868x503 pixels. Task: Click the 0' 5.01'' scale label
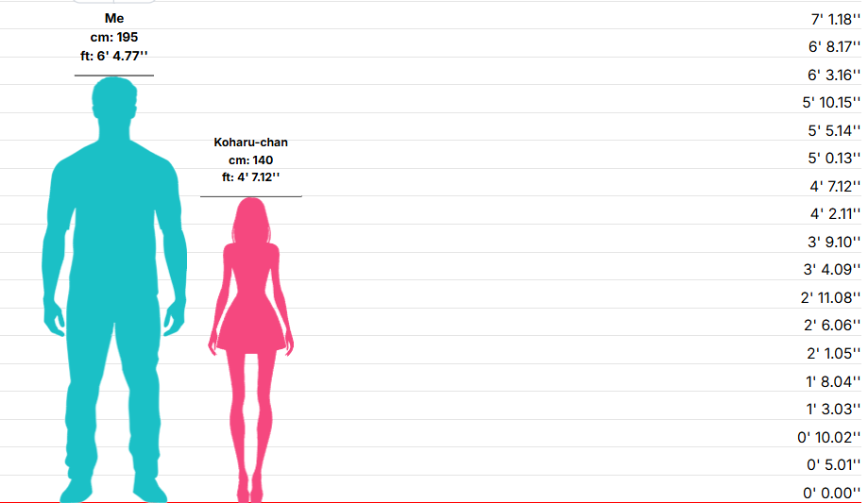[x=834, y=464]
